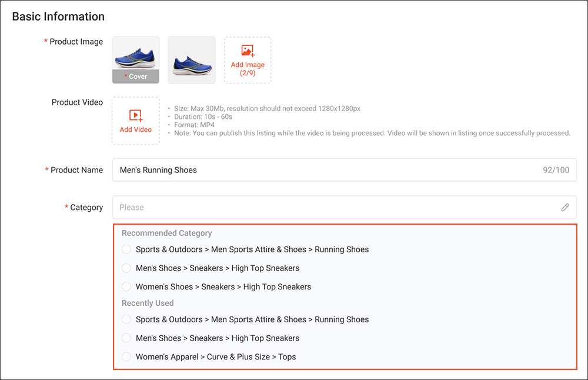Click the Add Video dashed button
The width and height of the screenshot is (588, 380).
[x=135, y=121]
